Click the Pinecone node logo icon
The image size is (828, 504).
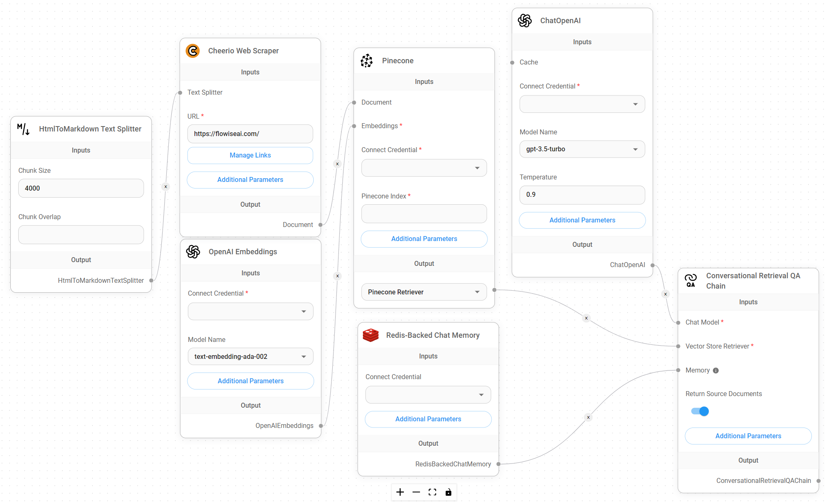click(367, 61)
